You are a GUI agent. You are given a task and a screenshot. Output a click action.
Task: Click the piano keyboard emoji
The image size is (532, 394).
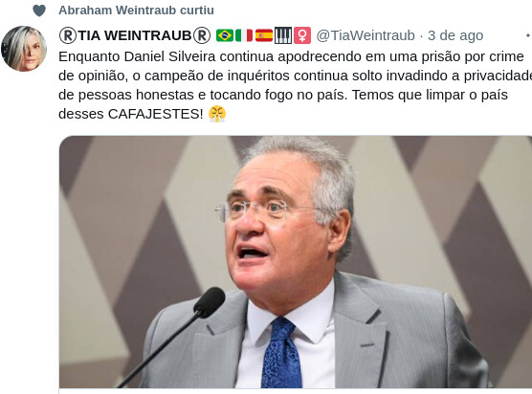(283, 35)
